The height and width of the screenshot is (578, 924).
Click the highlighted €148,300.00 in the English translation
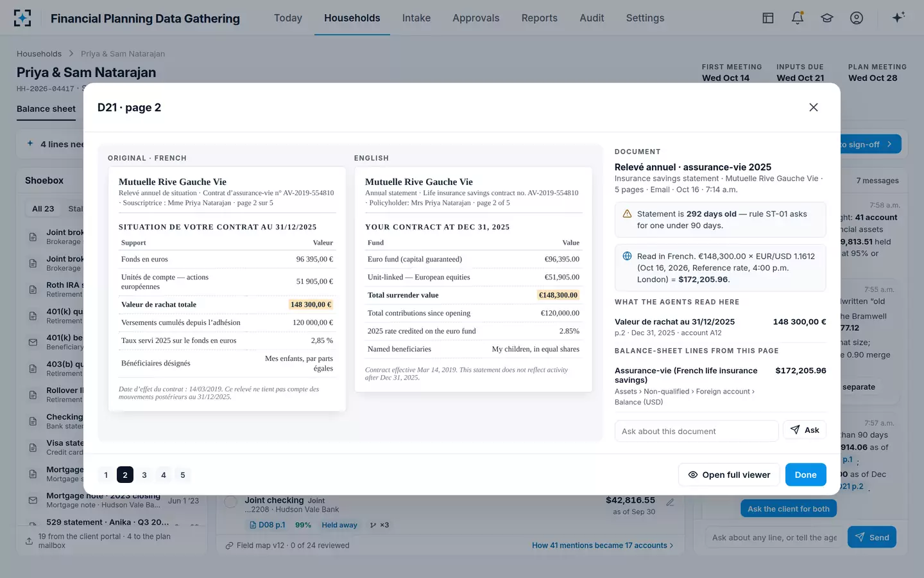click(x=558, y=295)
